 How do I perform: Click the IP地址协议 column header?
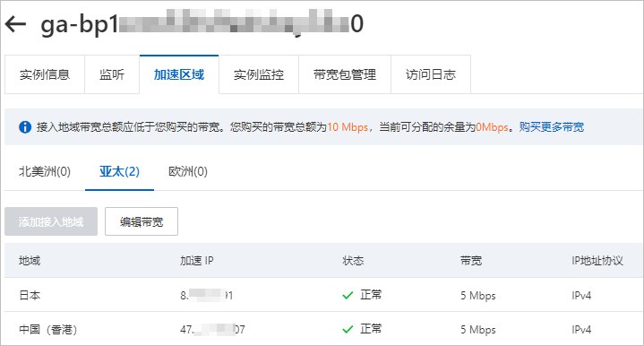pyautogui.click(x=597, y=261)
